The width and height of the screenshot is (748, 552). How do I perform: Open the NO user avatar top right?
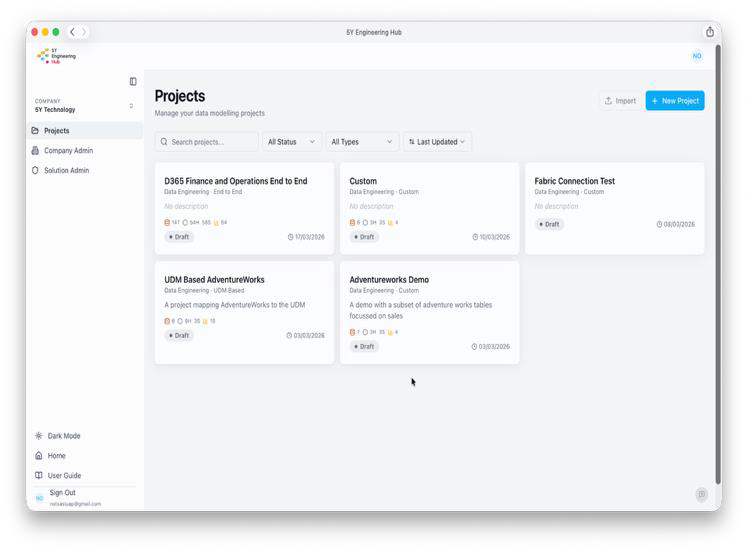pyautogui.click(x=697, y=56)
